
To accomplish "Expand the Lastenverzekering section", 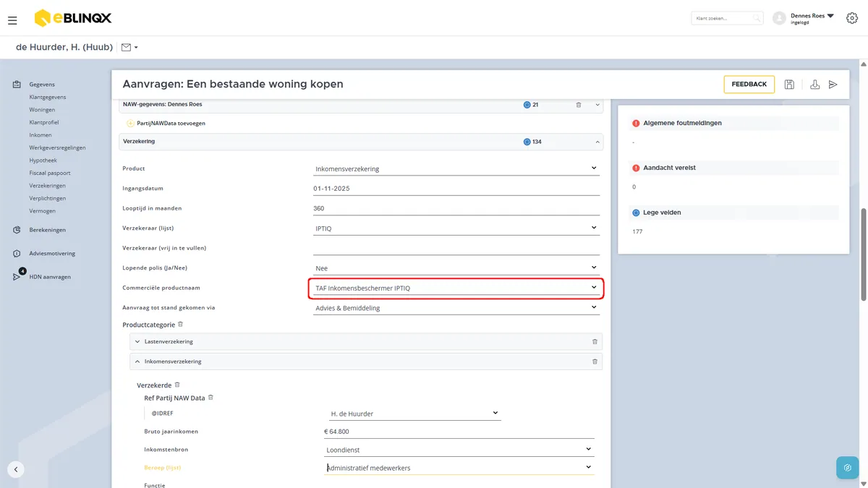I will click(x=137, y=341).
